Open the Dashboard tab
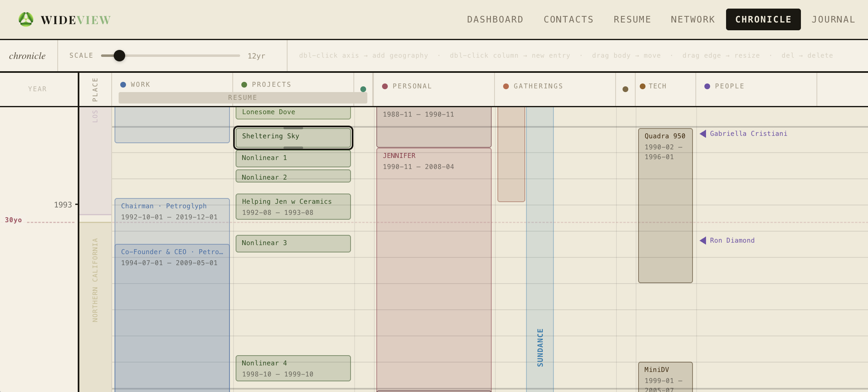 495,20
